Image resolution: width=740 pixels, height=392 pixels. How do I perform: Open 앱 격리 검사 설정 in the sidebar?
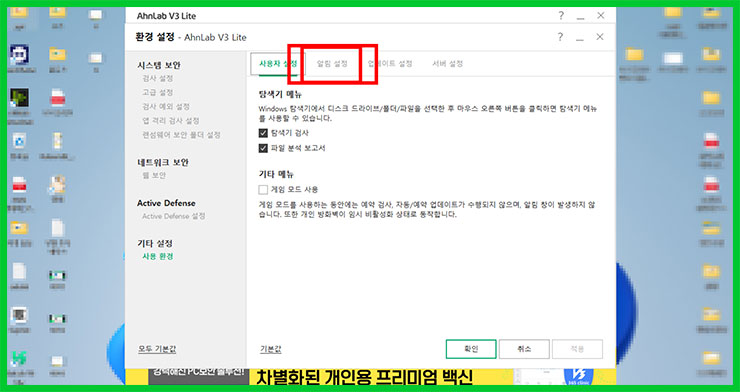(171, 121)
